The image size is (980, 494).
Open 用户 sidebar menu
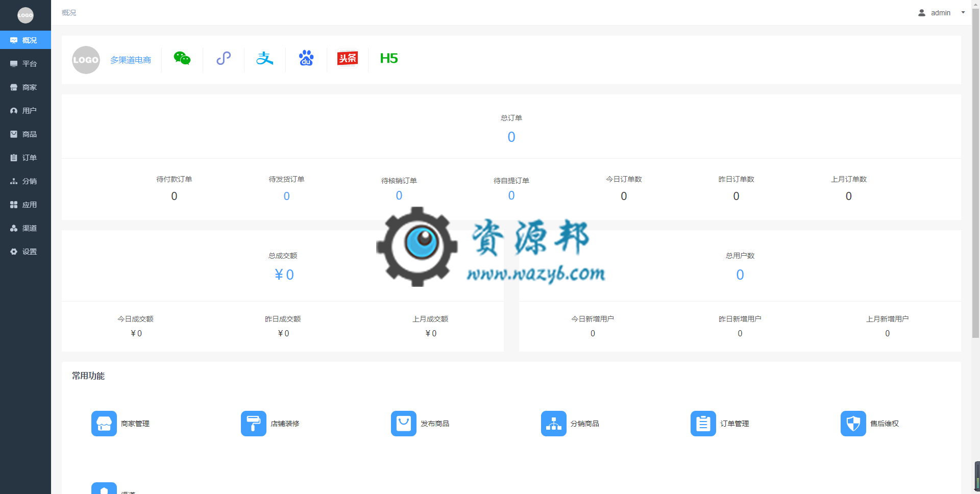(26, 111)
